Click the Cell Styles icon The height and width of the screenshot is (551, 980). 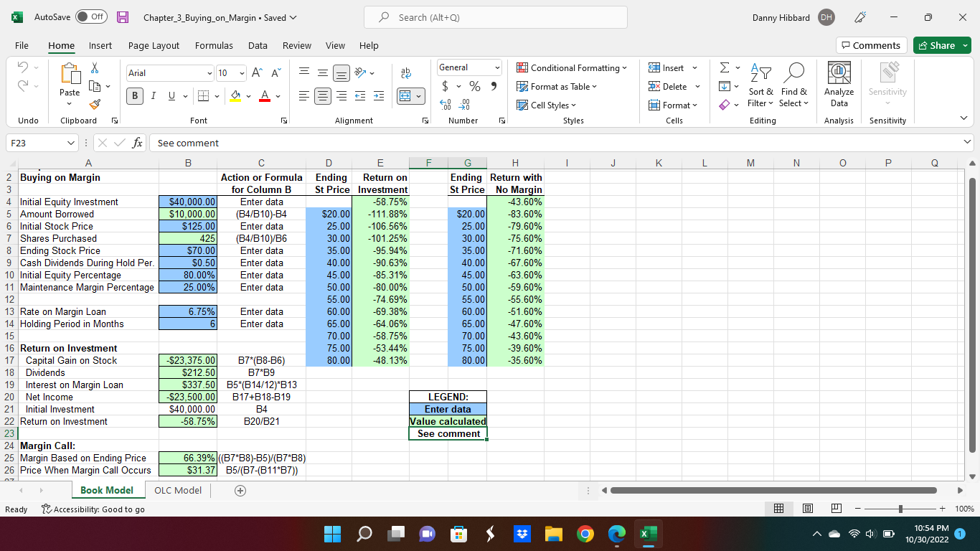pos(547,105)
